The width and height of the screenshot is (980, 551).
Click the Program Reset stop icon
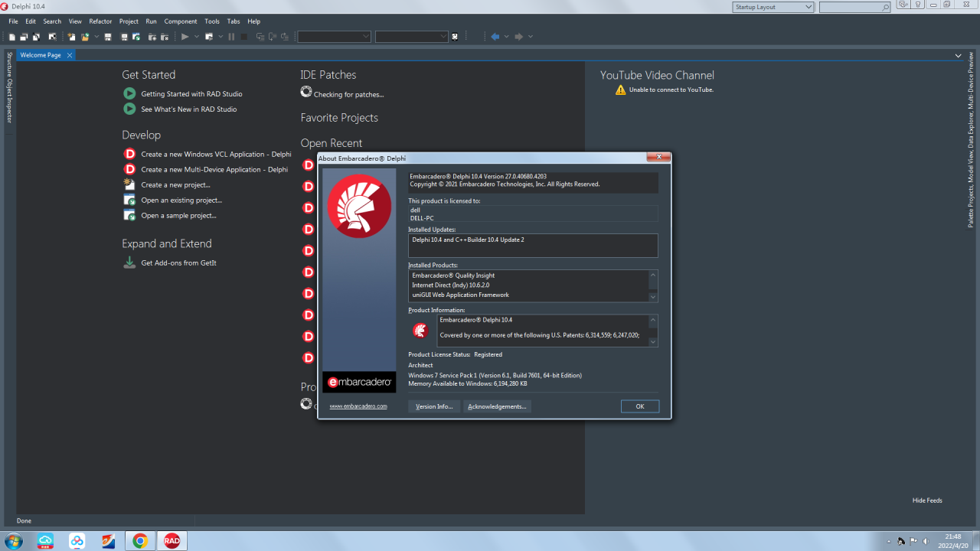[243, 37]
